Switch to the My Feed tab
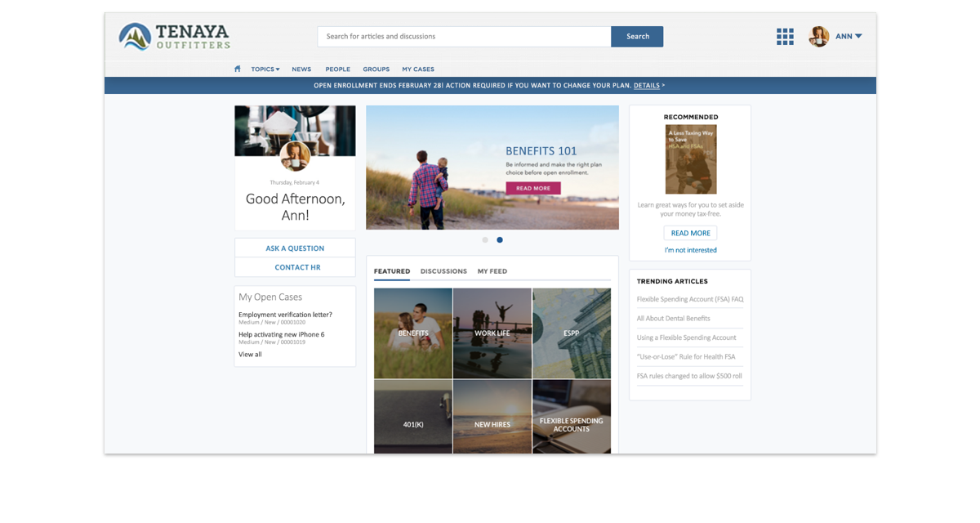980x523 pixels. click(492, 271)
